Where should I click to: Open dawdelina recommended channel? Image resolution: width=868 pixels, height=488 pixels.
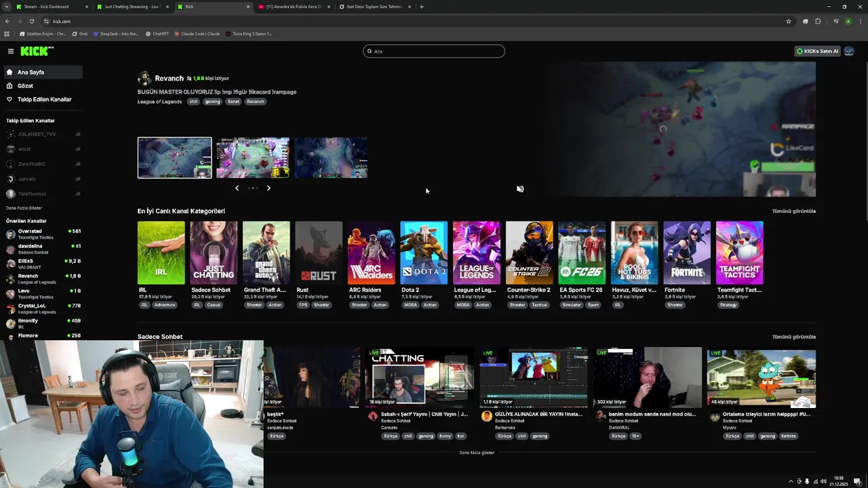pyautogui.click(x=42, y=249)
